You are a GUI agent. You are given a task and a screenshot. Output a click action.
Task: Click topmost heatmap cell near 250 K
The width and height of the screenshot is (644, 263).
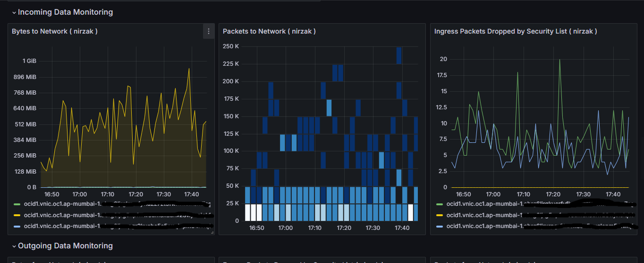[399, 55]
